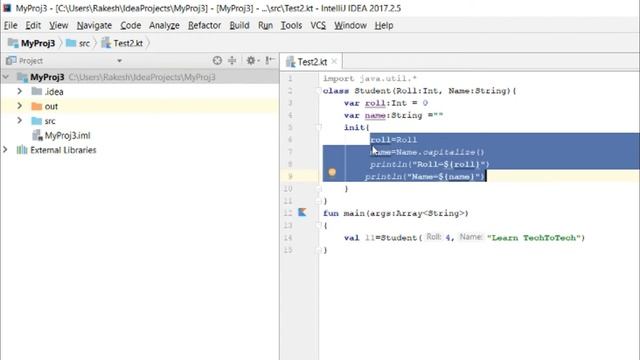Click collapse all icon in Project panel
This screenshot has width=640, height=360.
[x=232, y=61]
